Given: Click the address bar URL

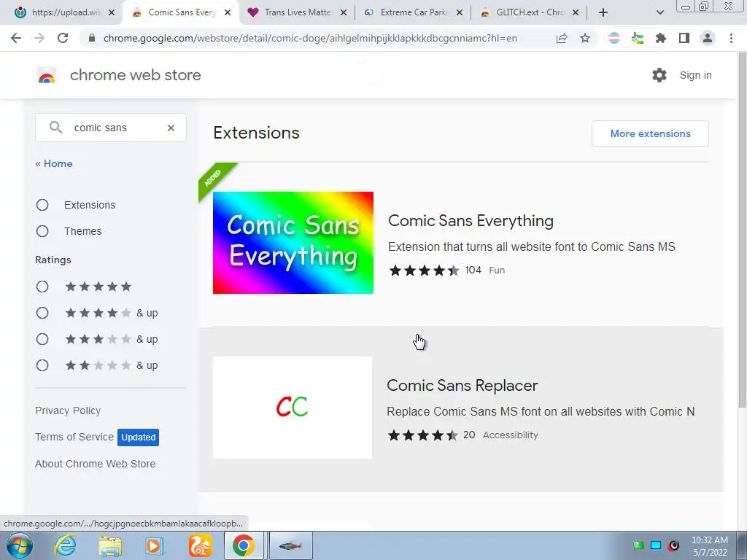Looking at the screenshot, I should pyautogui.click(x=310, y=38).
